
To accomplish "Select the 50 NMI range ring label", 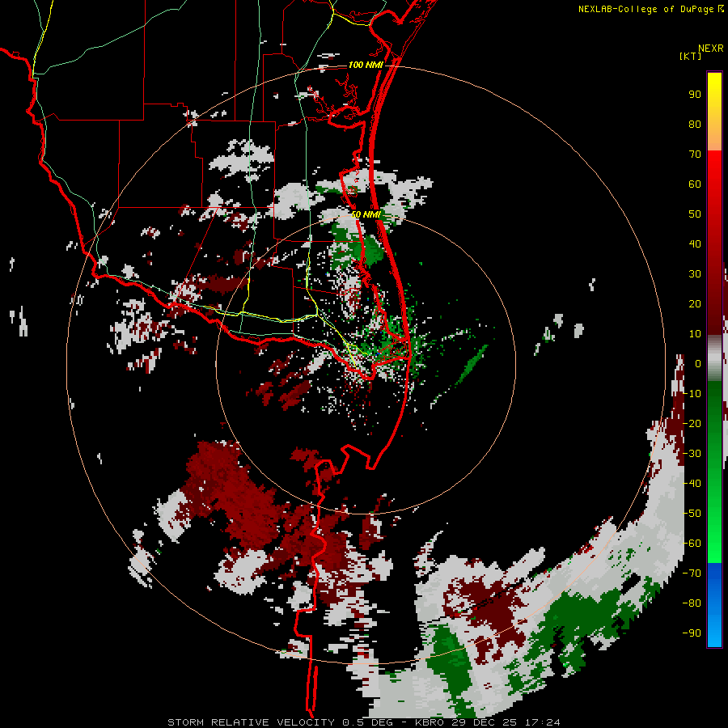I will pyautogui.click(x=366, y=214).
